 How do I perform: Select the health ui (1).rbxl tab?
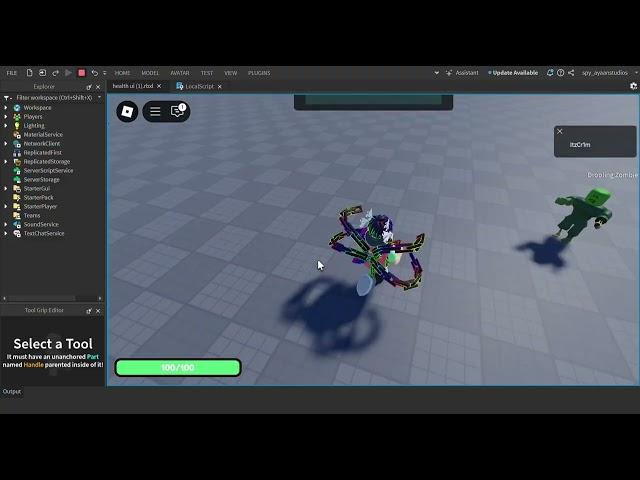click(x=133, y=86)
